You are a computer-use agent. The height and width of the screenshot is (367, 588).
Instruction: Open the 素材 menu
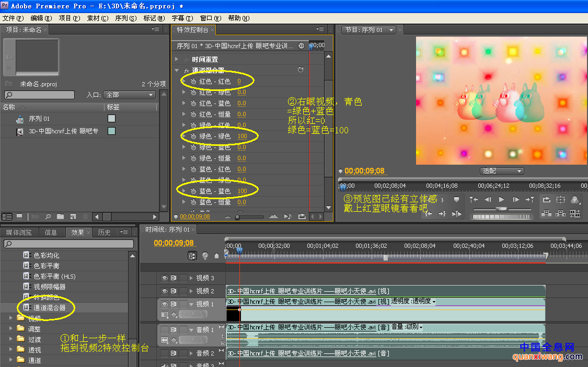point(98,18)
